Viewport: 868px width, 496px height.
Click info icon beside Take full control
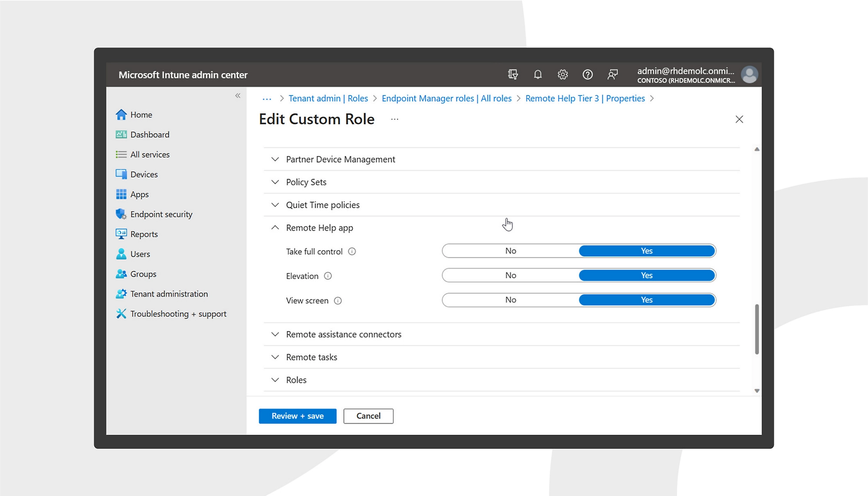352,252
